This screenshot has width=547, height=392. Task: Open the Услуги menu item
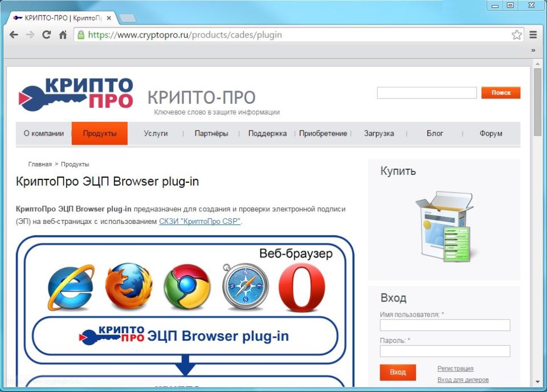coord(156,133)
